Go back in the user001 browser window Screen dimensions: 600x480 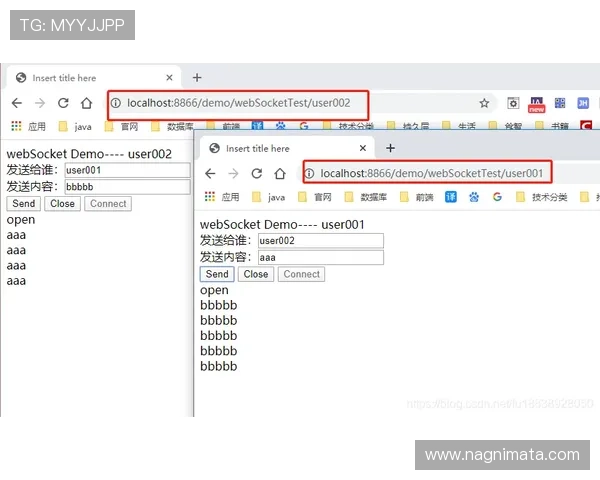click(210, 174)
